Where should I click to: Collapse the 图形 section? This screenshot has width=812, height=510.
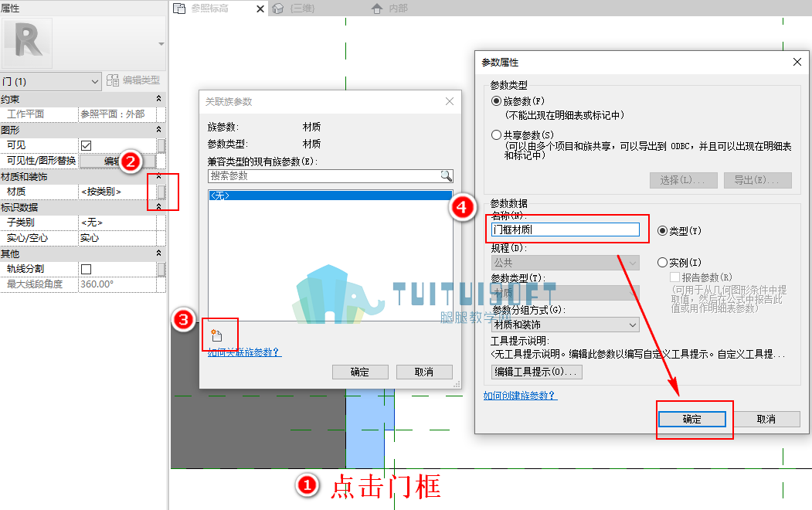pyautogui.click(x=158, y=130)
